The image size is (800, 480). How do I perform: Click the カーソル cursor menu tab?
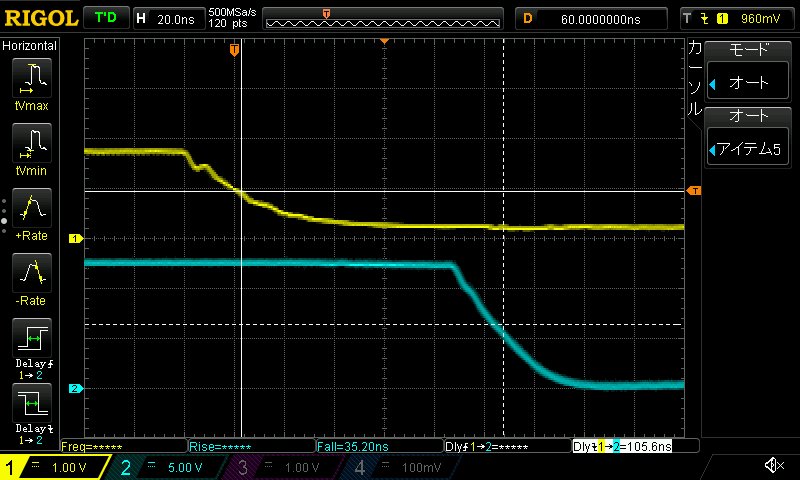(x=695, y=78)
